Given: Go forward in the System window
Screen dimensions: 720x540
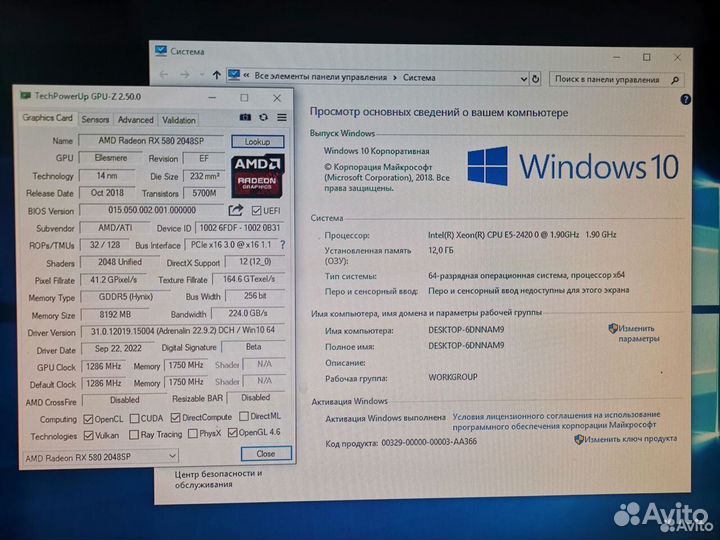Looking at the screenshot, I should 185,75.
